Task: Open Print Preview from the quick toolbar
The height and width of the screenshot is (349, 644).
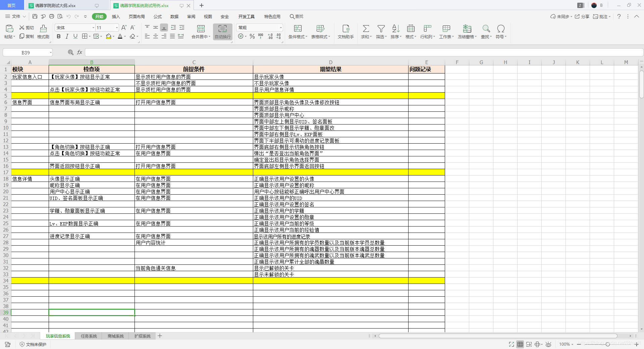Action: tap(60, 16)
